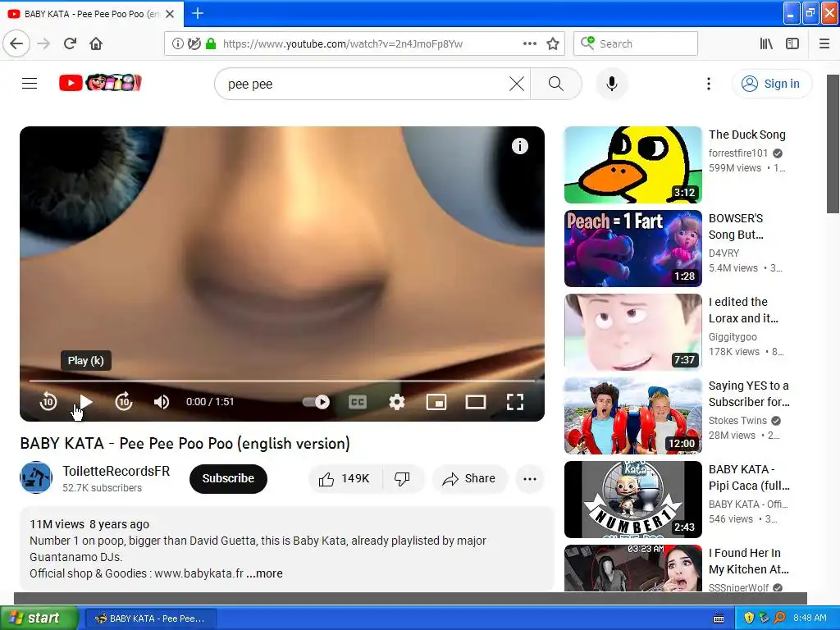Skip forward 10 seconds in video
This screenshot has width=840, height=630.
click(124, 402)
